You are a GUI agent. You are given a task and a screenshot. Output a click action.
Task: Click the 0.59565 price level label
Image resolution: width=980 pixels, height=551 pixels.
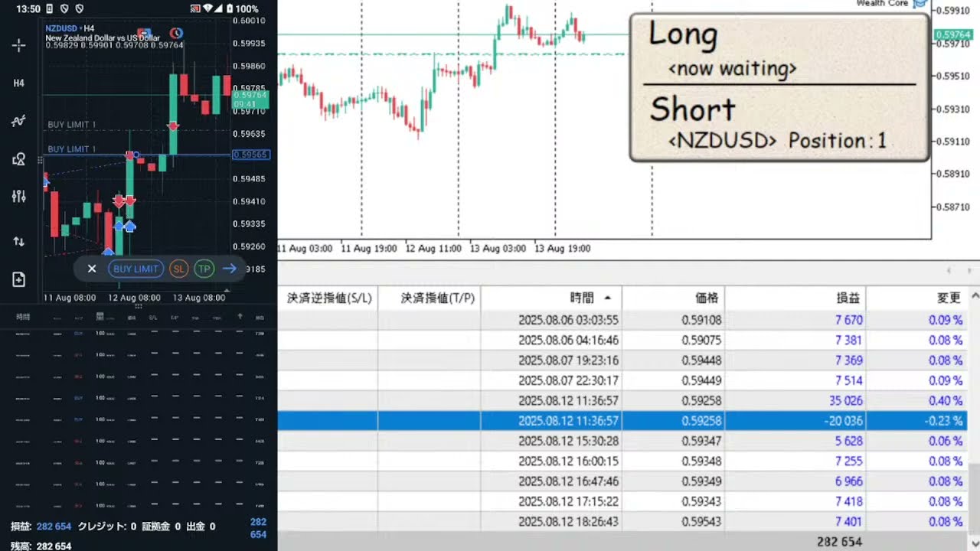pyautogui.click(x=250, y=155)
